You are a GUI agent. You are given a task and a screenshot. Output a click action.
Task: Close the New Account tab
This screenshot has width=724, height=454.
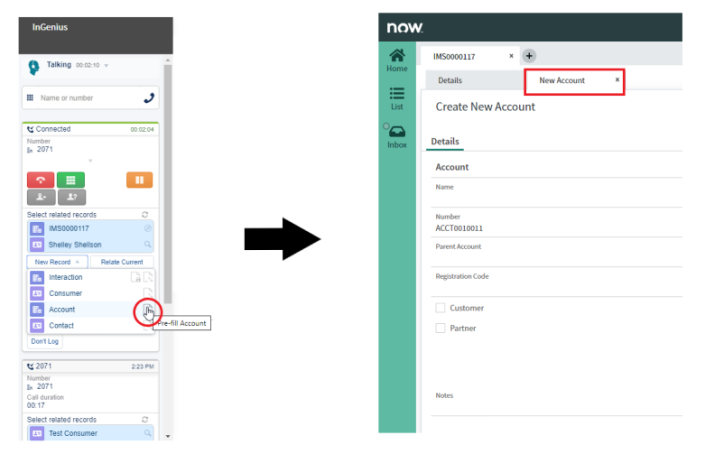point(617,80)
